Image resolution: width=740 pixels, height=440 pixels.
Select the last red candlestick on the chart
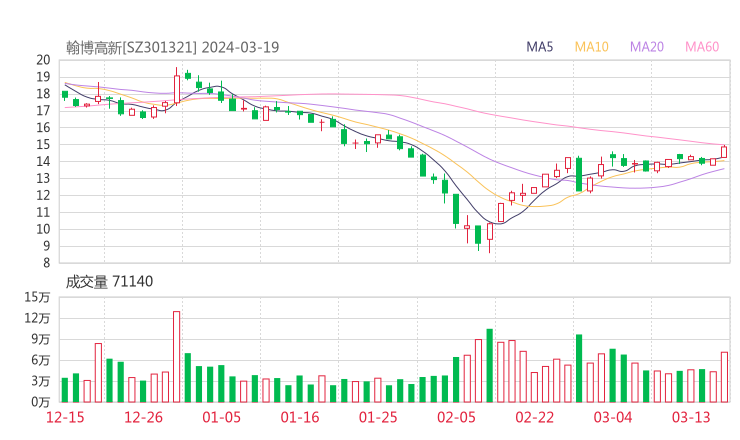coord(724,152)
